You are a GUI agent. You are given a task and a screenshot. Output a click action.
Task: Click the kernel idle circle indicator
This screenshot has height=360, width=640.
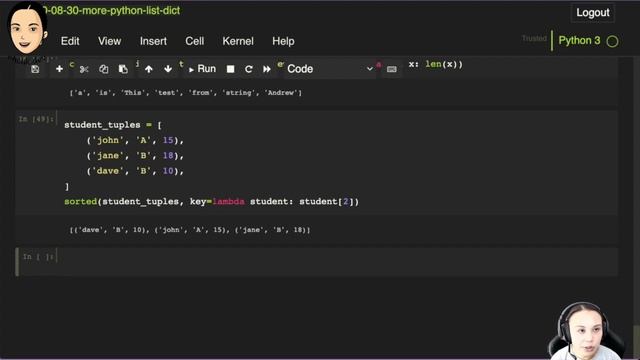pos(612,41)
